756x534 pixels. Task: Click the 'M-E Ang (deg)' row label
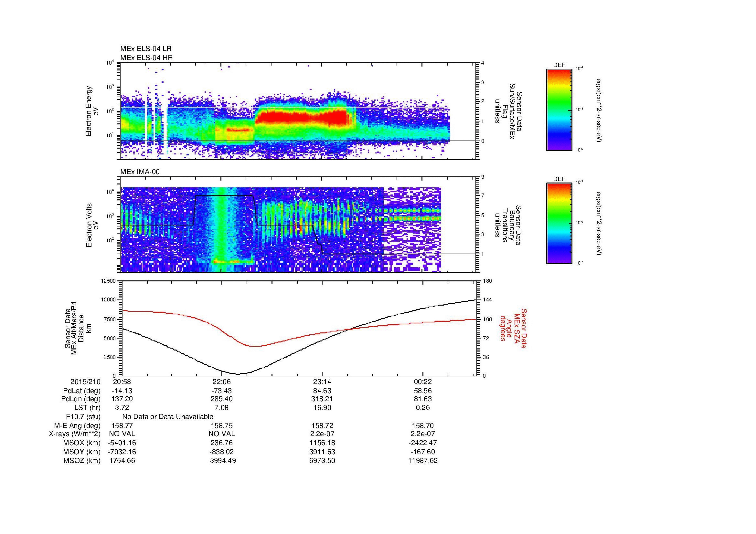click(77, 426)
